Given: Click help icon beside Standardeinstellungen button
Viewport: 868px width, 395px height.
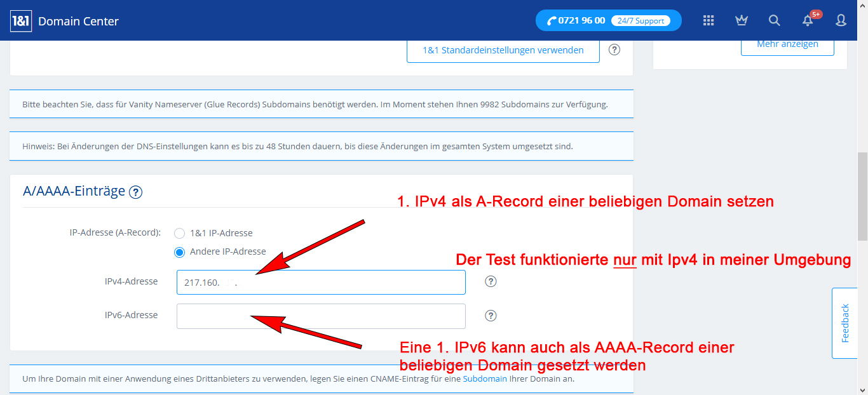Looking at the screenshot, I should [614, 50].
